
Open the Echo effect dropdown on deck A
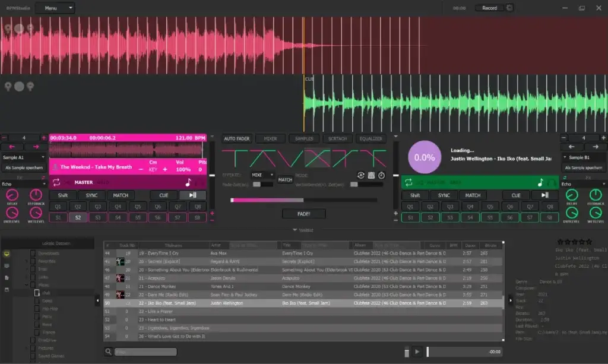click(24, 184)
